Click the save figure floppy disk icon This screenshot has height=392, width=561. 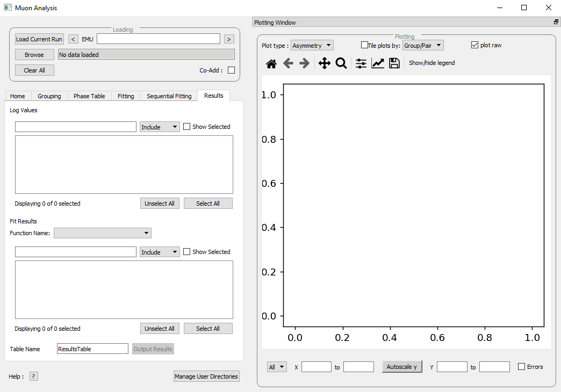[x=394, y=63]
